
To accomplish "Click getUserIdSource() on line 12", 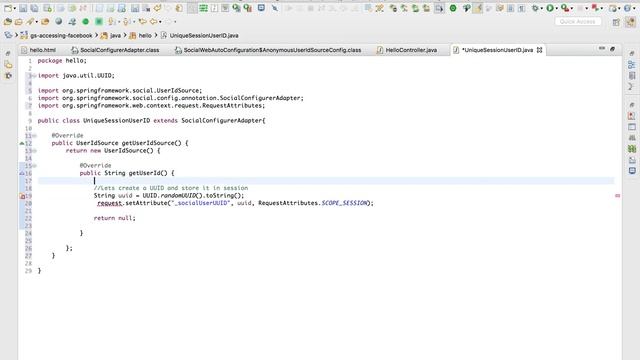I will pos(151,143).
